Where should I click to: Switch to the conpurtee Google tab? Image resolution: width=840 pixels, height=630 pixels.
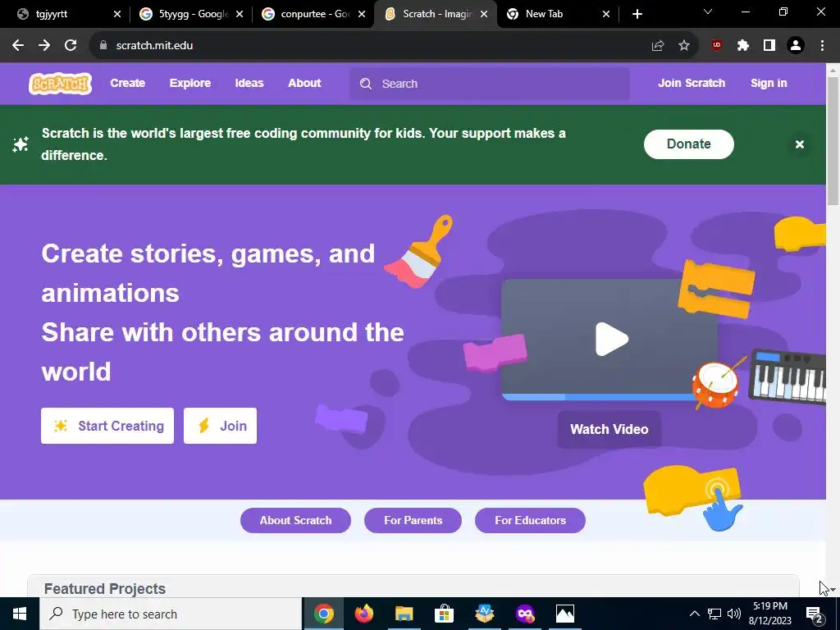[308, 14]
